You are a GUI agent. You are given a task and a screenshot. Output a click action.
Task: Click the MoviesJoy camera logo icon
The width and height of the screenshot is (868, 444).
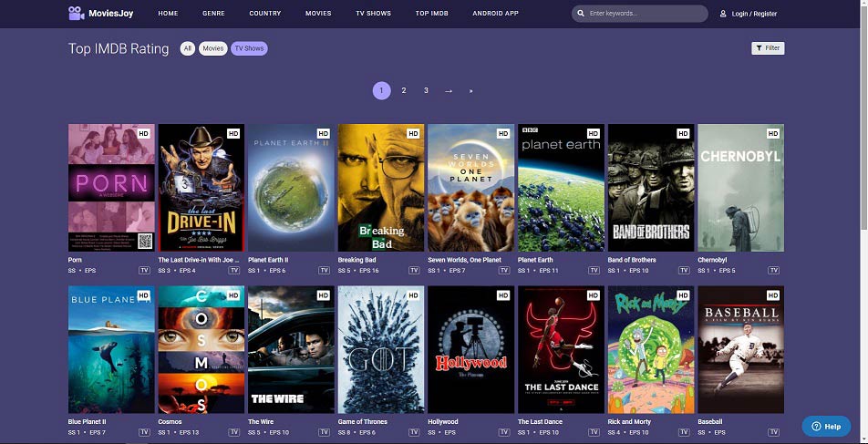[x=76, y=14]
